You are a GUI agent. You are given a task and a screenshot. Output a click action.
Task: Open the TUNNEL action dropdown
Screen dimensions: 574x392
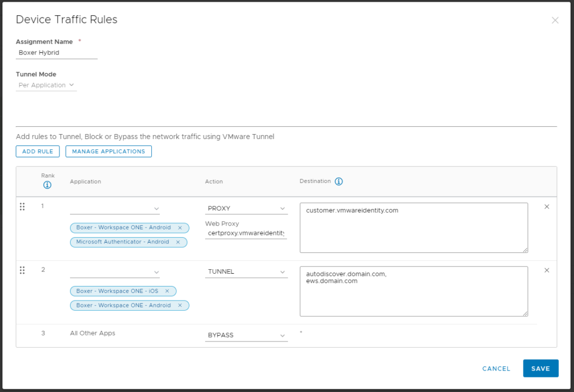[x=247, y=272]
